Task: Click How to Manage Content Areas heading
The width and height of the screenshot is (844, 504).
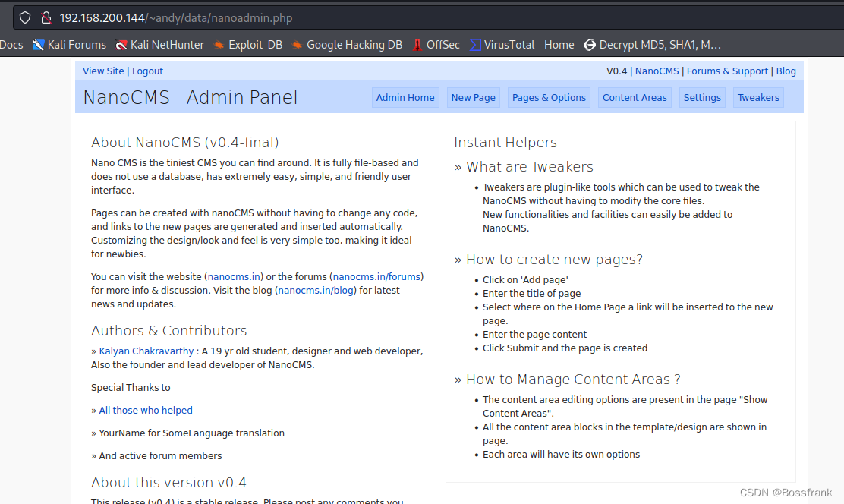Action: 573,380
